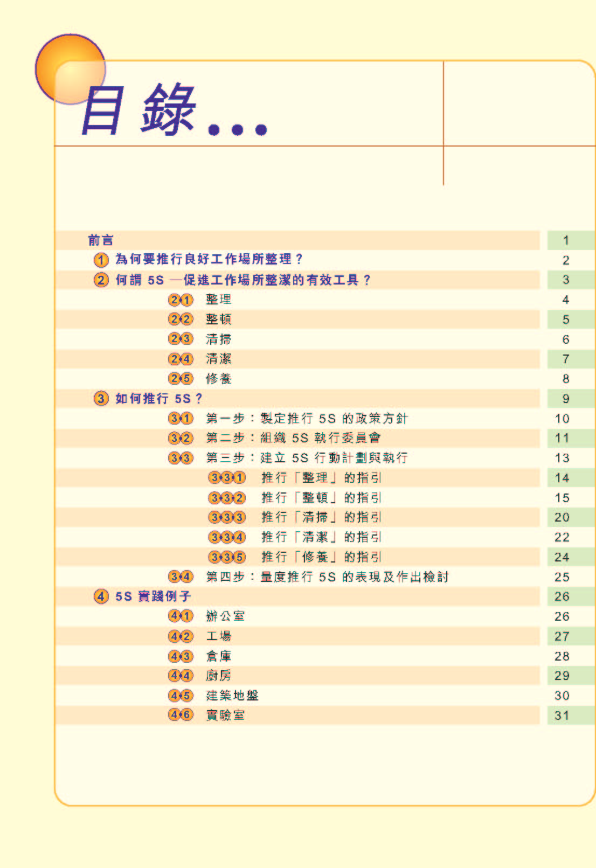596x868 pixels.
Task: Click the 4‧5 section badge
Action: coord(181,696)
